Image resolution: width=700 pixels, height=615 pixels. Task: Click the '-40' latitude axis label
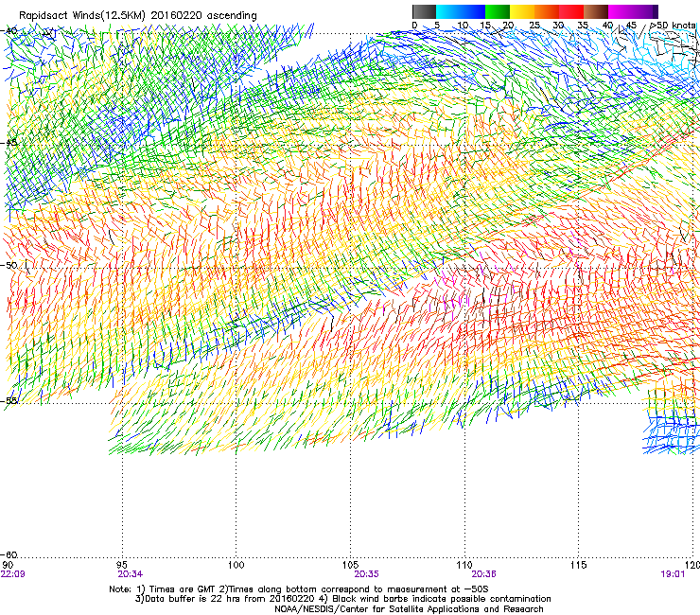point(9,31)
